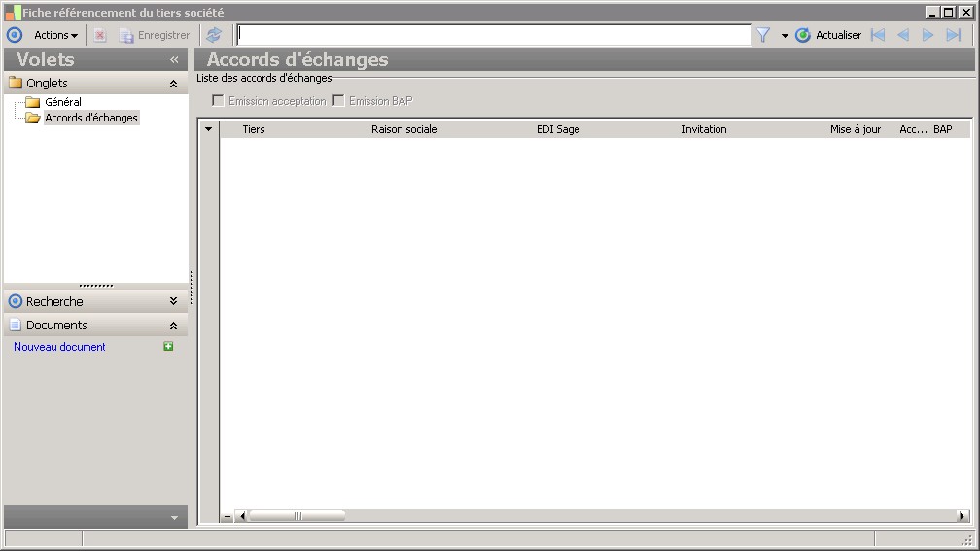Image resolution: width=980 pixels, height=551 pixels.
Task: Click the window resize grip in status bar
Action: click(967, 539)
